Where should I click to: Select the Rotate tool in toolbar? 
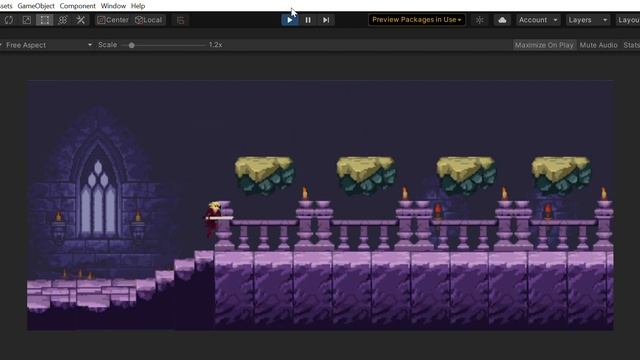(9, 20)
